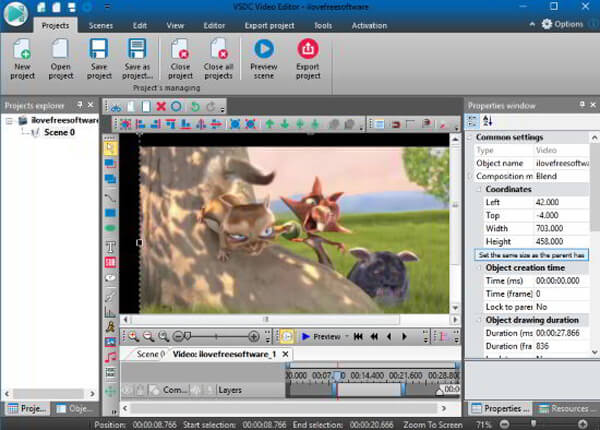This screenshot has width=600, height=430.
Task: Click the red X delete icon in the editor toolbar
Action: click(161, 106)
